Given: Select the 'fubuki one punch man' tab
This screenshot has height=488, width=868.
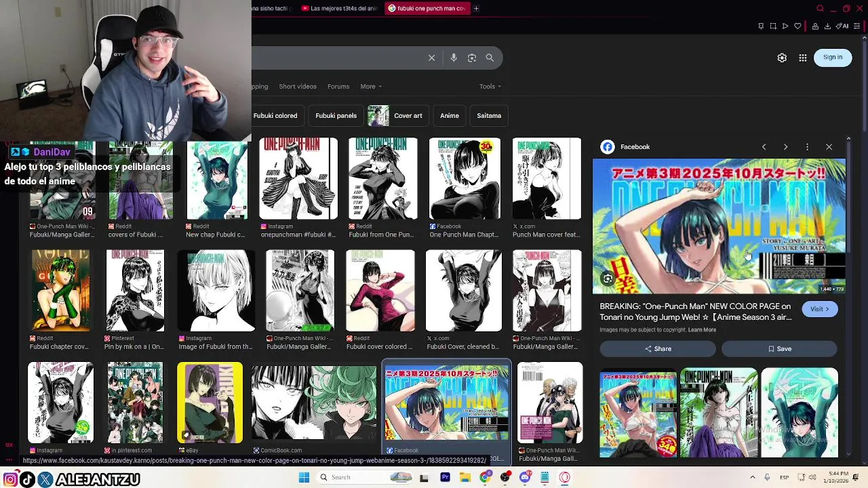Looking at the screenshot, I should 427,8.
